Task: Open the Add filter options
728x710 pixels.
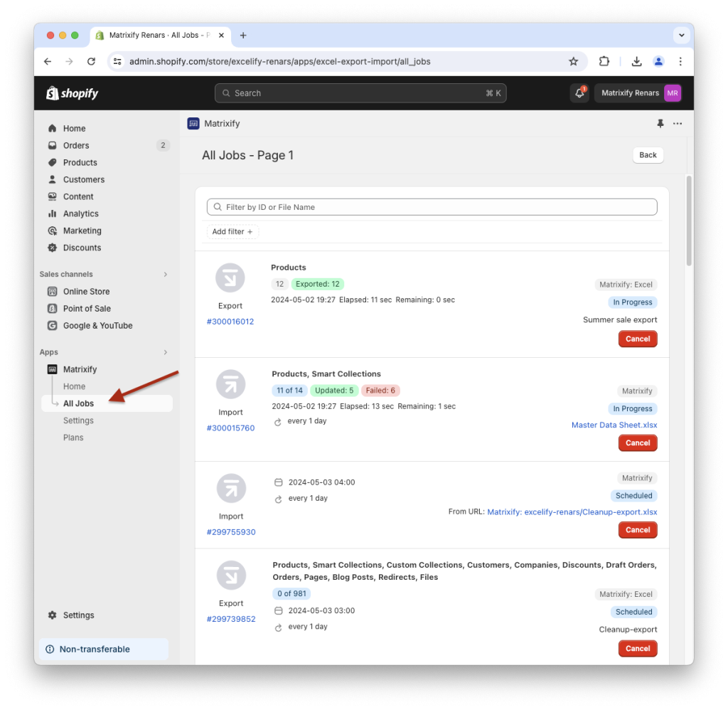Action: point(232,231)
